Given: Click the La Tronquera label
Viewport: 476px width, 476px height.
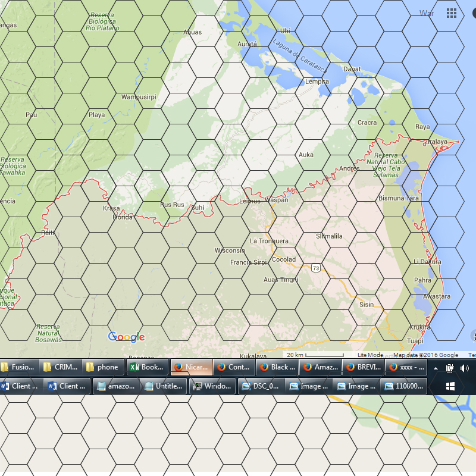Looking at the screenshot, I should click(269, 241).
